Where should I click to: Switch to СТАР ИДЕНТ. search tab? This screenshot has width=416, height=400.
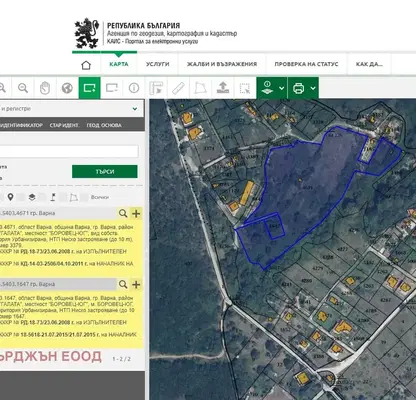pos(64,125)
